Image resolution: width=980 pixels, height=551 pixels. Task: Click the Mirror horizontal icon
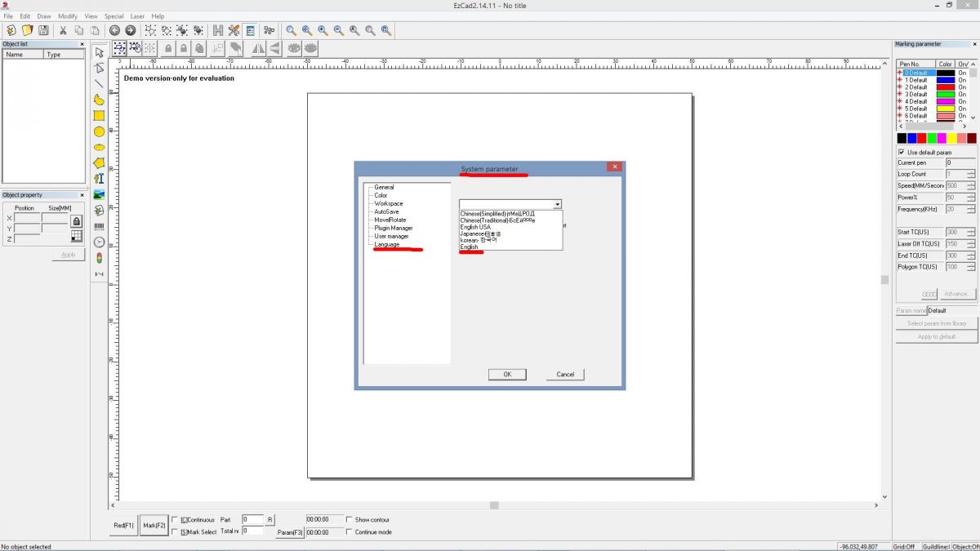tap(259, 49)
